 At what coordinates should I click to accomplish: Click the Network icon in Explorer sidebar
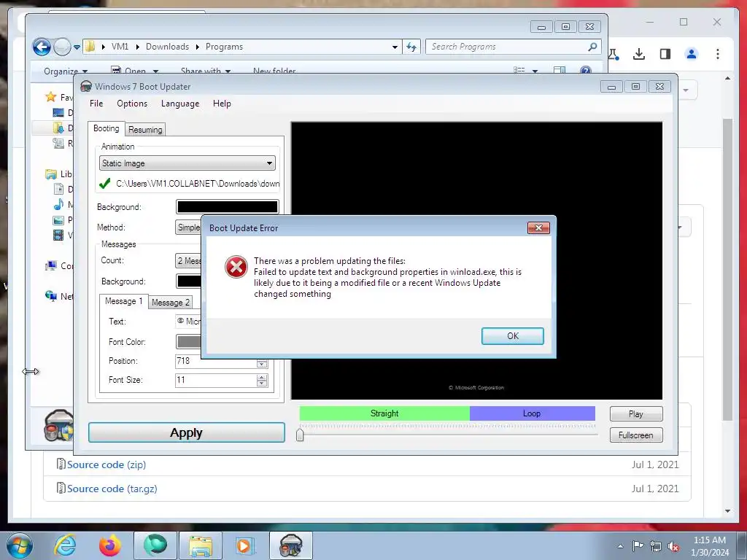click(x=51, y=296)
